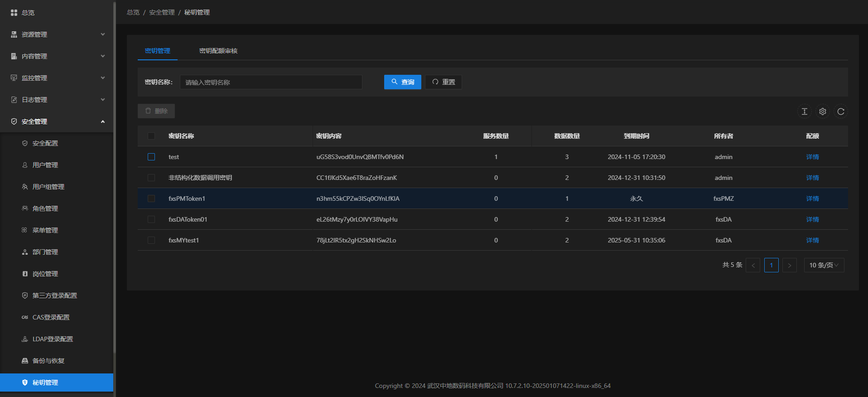Check the test row checkbox

click(151, 157)
